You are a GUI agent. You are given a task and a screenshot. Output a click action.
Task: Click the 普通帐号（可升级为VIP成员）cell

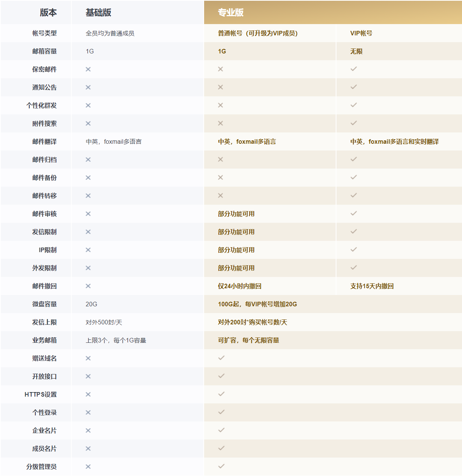[258, 33]
